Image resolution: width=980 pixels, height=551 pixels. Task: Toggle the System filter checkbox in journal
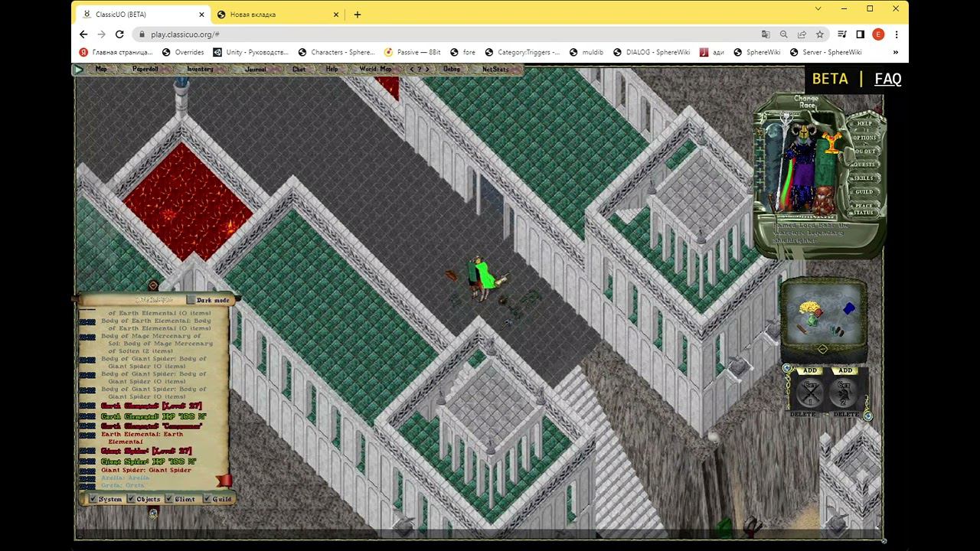coord(93,499)
